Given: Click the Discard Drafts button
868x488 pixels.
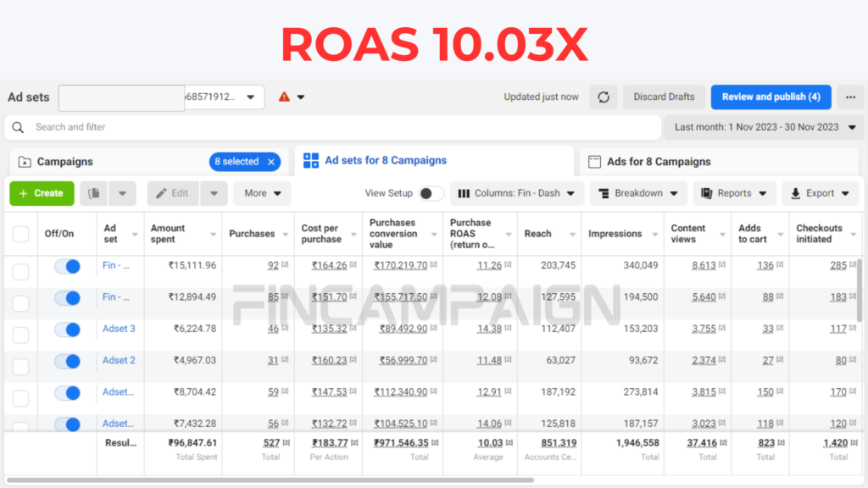Looking at the screenshot, I should pos(664,97).
